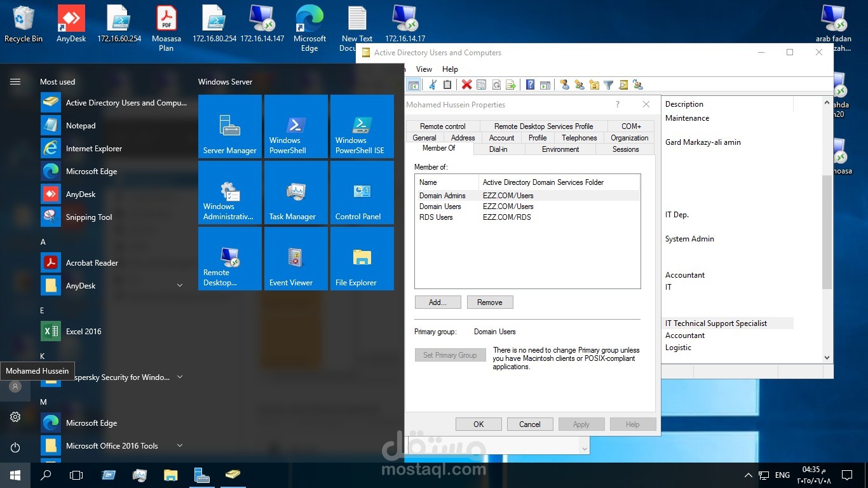
Task: Click the Remove button
Action: [490, 302]
